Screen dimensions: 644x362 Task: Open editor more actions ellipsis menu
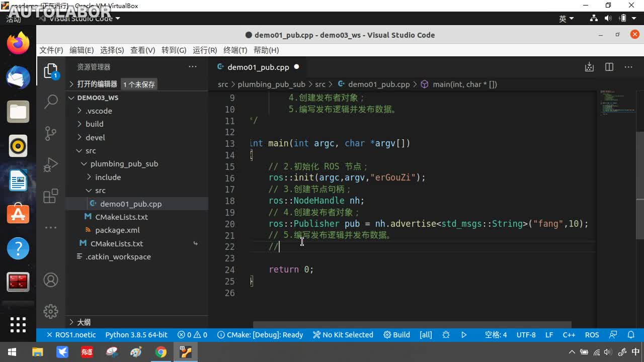pos(628,67)
